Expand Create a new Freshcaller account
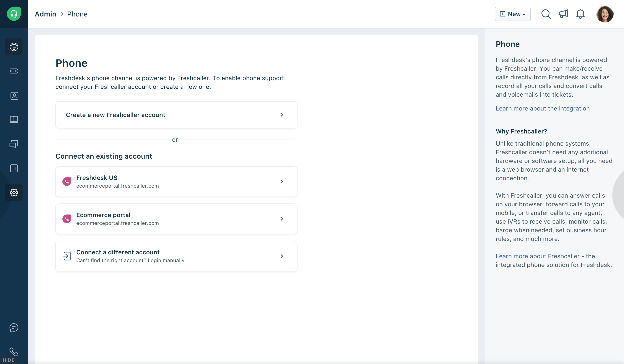The width and height of the screenshot is (624, 364). click(176, 115)
